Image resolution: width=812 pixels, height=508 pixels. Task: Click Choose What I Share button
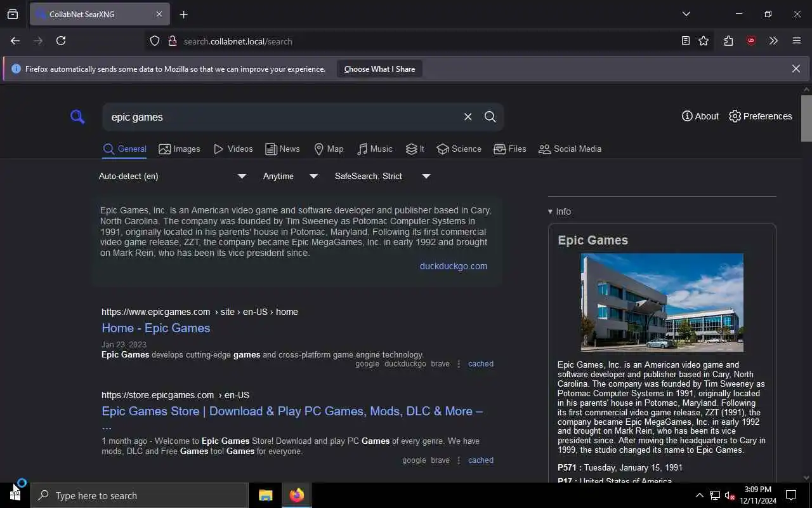(379, 69)
